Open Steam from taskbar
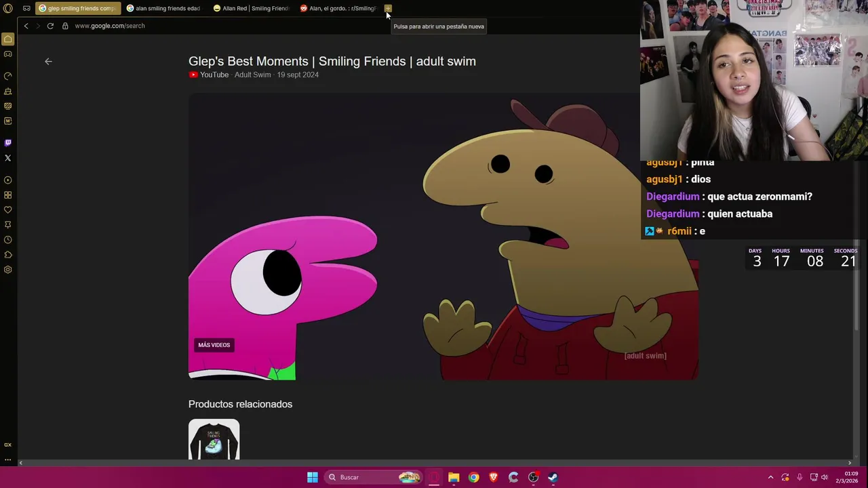Screen dimensions: 868x488 point(553,477)
